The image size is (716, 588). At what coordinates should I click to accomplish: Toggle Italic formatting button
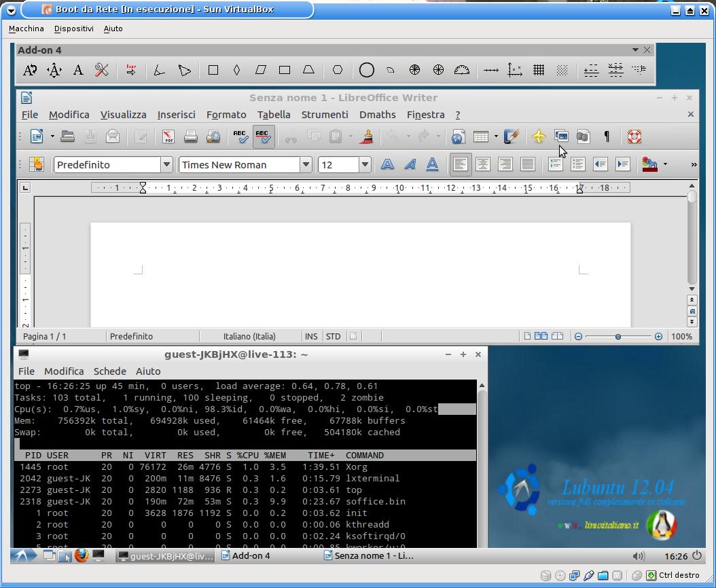pos(410,164)
